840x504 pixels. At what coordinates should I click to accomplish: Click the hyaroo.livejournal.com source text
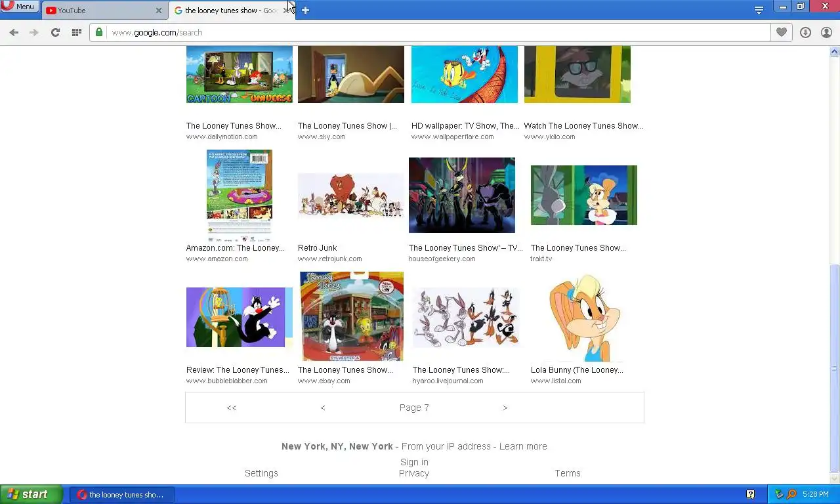pyautogui.click(x=448, y=381)
